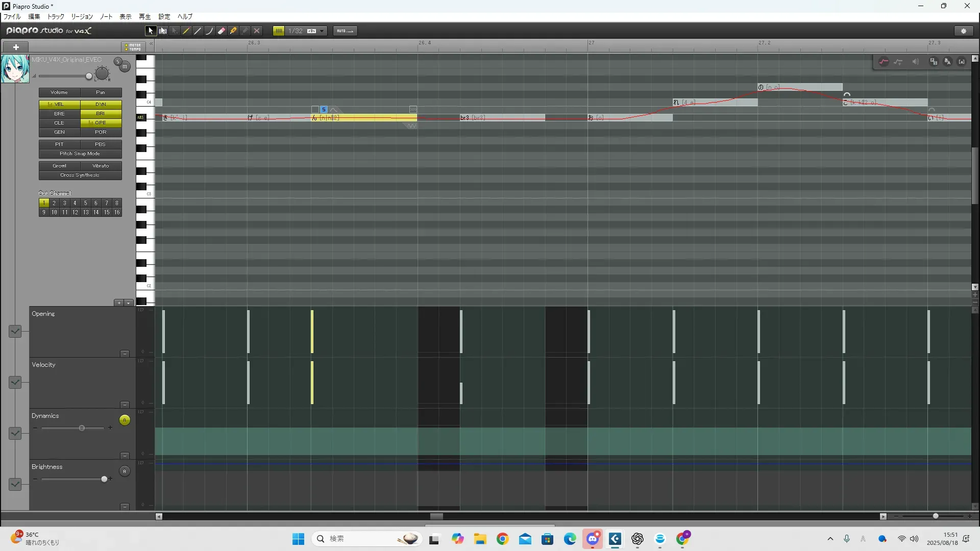
Task: Open the トラック menu
Action: coord(56,17)
